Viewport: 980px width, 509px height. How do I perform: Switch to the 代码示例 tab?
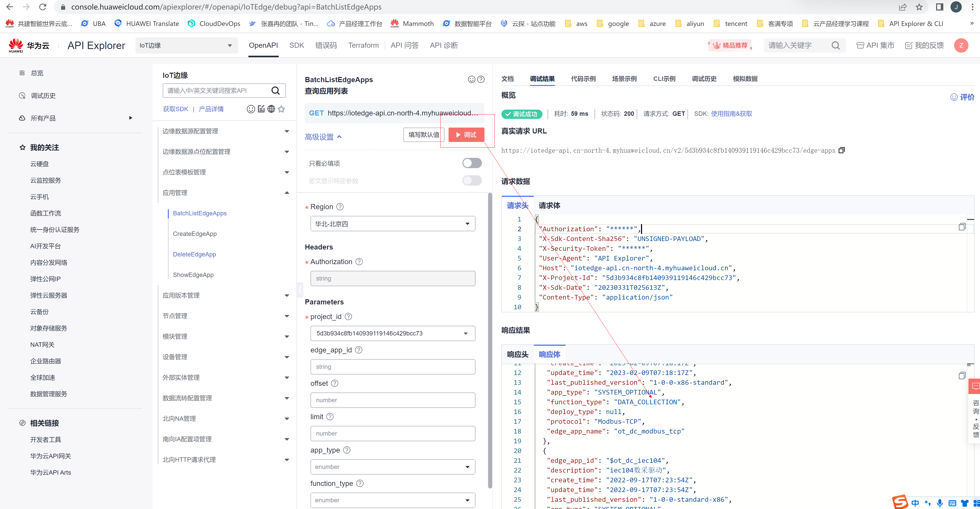(583, 79)
